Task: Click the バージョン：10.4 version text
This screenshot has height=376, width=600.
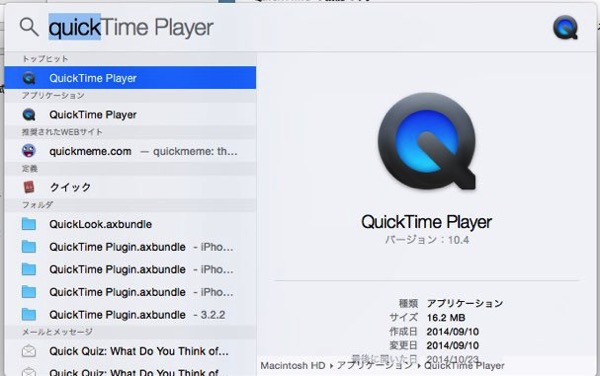Action: point(427,240)
